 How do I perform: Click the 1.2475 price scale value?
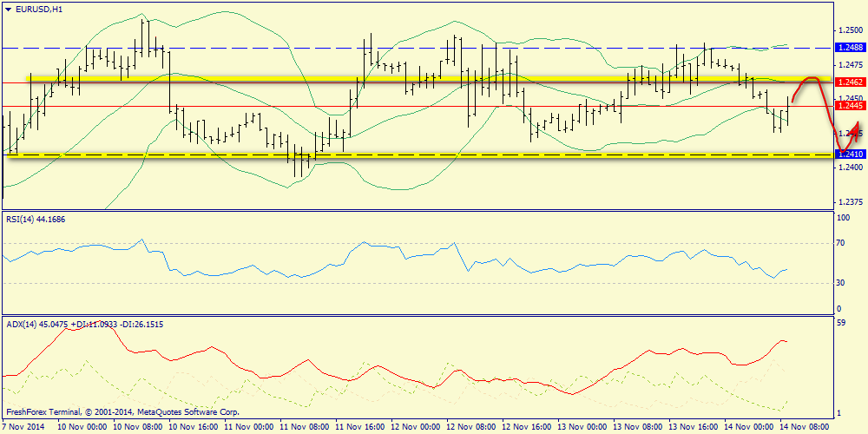[x=851, y=65]
